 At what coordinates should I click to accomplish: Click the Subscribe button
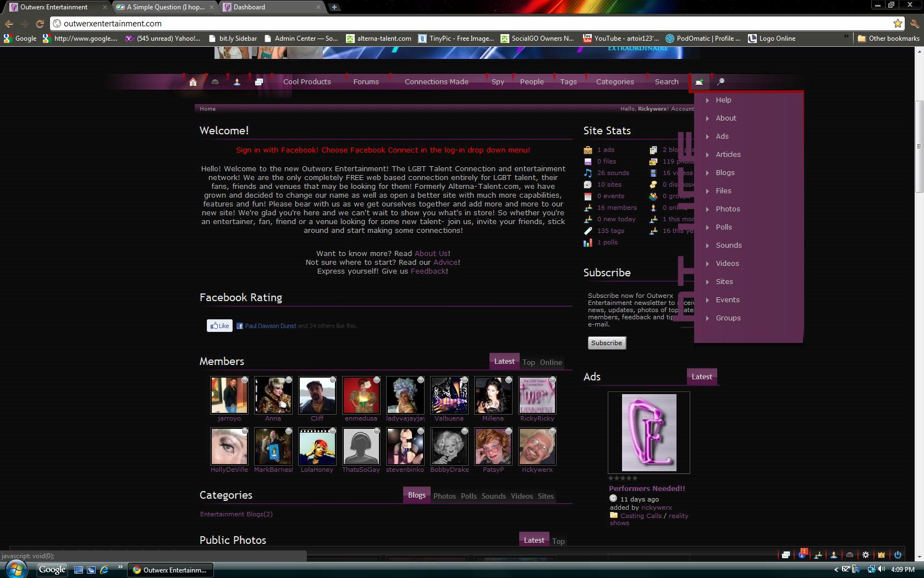[607, 343]
